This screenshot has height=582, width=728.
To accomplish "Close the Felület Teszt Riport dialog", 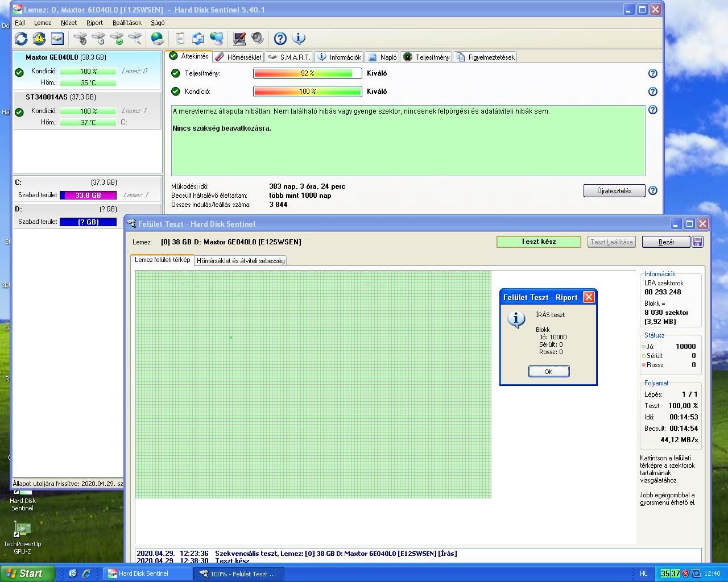I will tap(589, 297).
